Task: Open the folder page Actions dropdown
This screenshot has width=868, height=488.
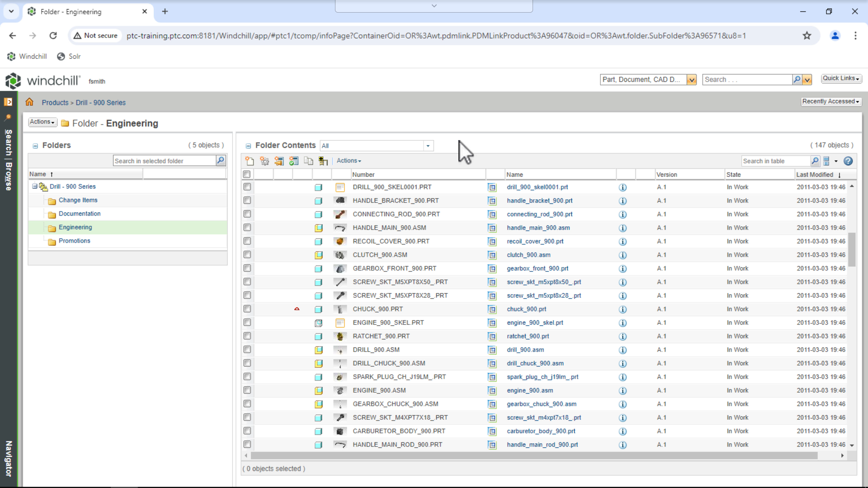Action: click(x=42, y=122)
